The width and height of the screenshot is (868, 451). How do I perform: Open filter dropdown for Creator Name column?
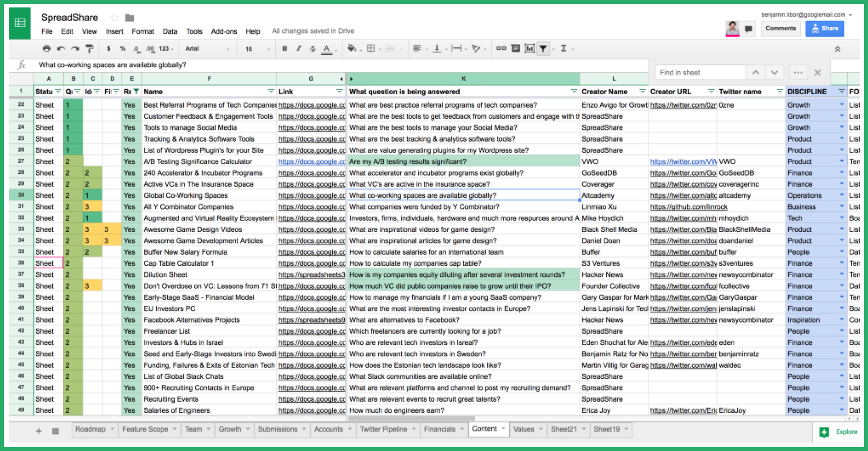642,91
